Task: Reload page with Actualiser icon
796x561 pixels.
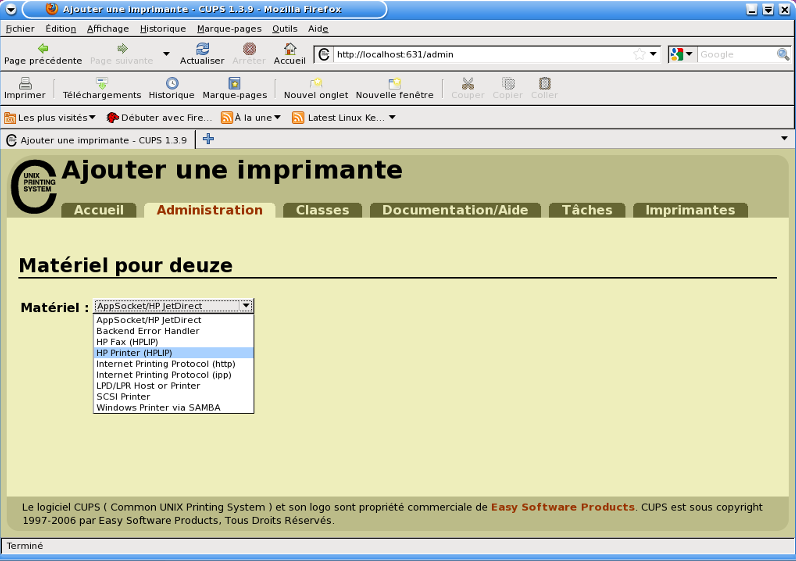Action: tap(202, 49)
